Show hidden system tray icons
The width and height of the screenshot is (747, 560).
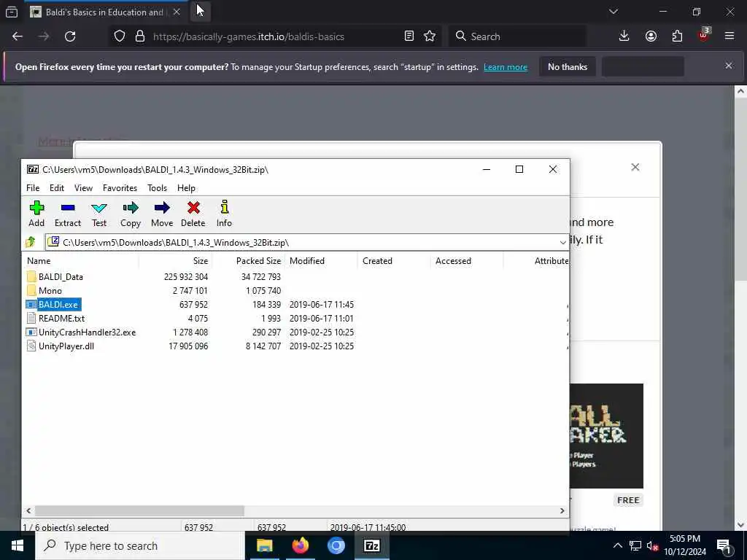(x=617, y=545)
